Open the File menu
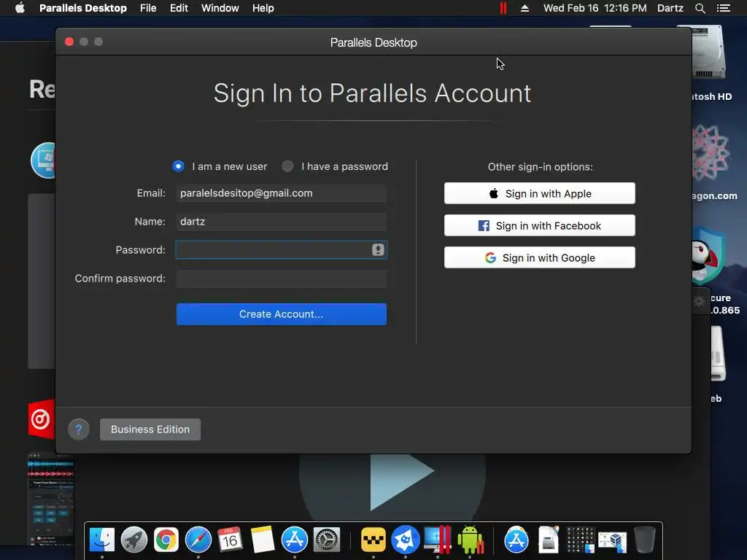The height and width of the screenshot is (560, 747). 148,8
